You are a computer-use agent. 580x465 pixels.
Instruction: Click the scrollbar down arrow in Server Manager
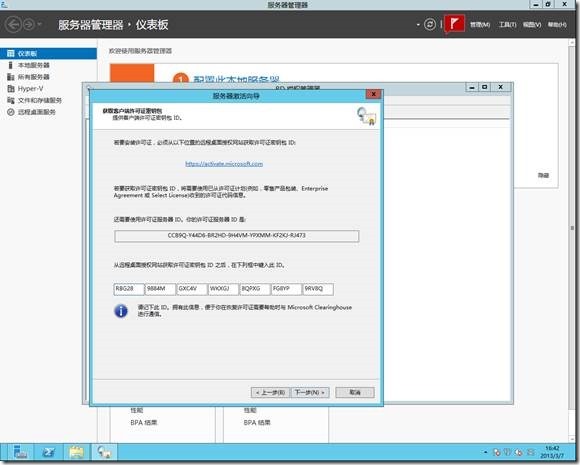tap(572, 439)
